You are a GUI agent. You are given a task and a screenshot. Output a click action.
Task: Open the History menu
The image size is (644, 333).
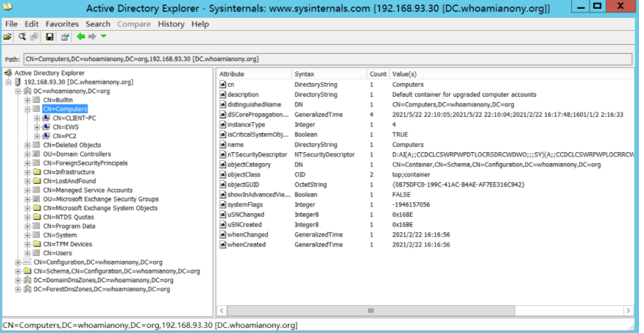[171, 24]
